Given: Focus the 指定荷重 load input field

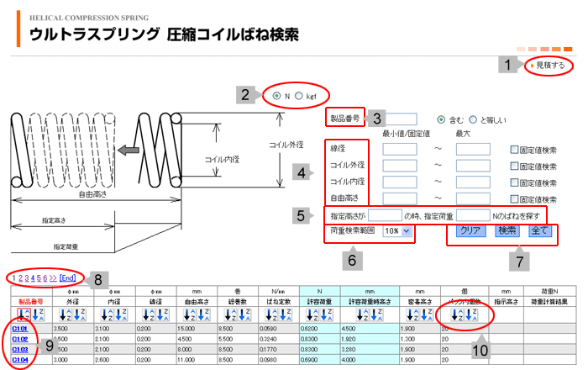Looking at the screenshot, I should (473, 215).
